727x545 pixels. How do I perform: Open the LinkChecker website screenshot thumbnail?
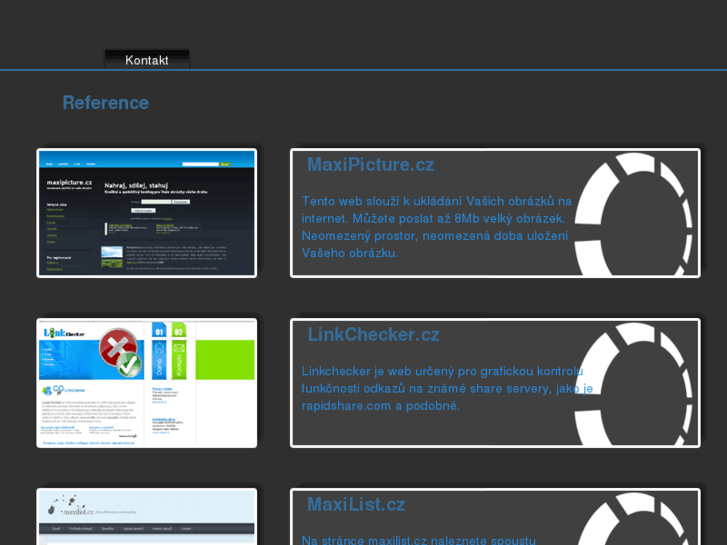coord(147,383)
